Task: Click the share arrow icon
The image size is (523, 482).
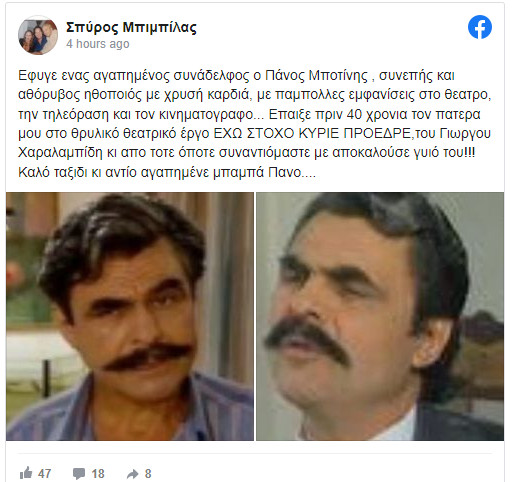Action: click(132, 474)
